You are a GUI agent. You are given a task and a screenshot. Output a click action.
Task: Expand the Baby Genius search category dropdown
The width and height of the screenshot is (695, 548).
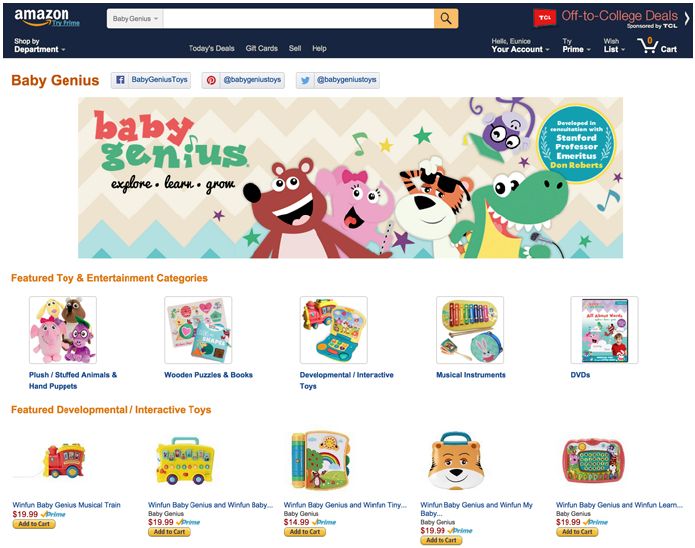tap(135, 19)
